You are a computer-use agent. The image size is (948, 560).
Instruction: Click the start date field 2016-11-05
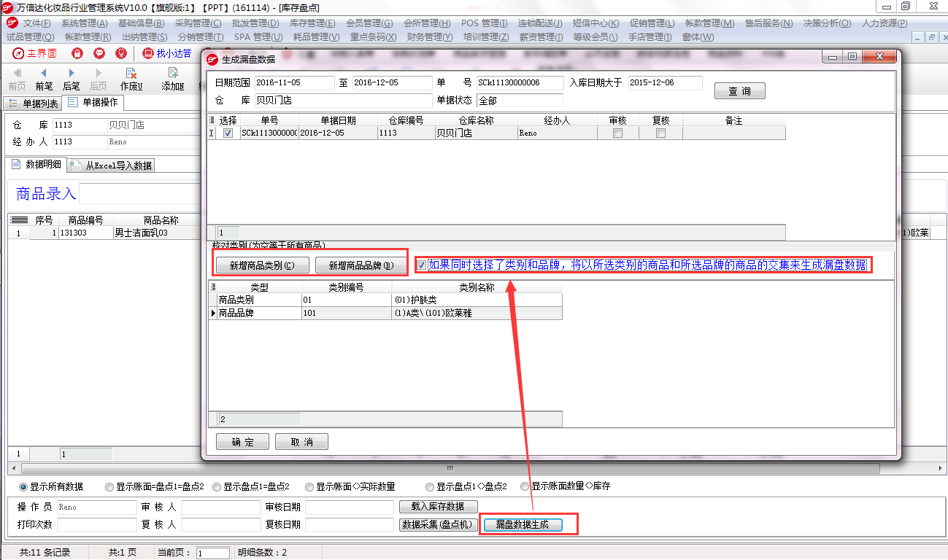click(294, 83)
